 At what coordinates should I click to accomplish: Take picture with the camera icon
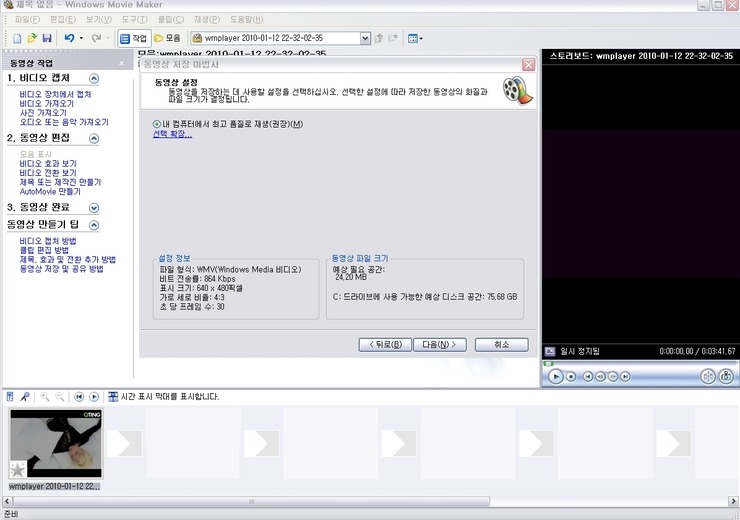[726, 376]
